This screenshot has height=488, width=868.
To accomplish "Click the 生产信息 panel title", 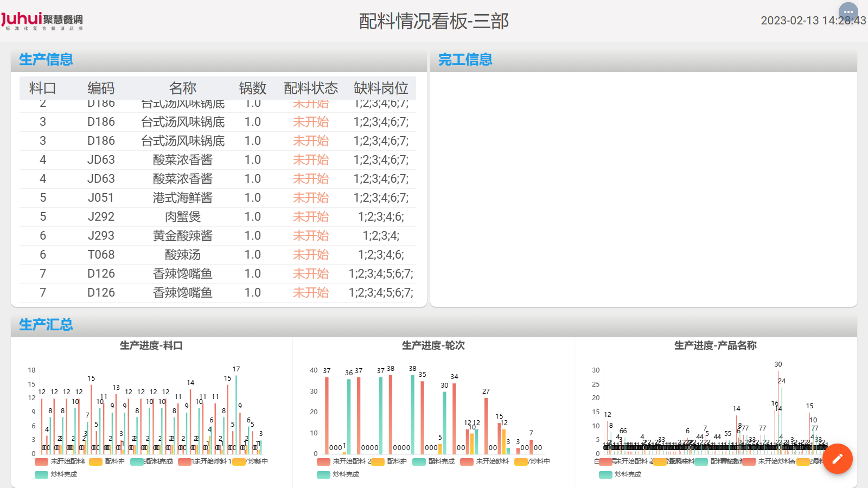I will [x=46, y=60].
